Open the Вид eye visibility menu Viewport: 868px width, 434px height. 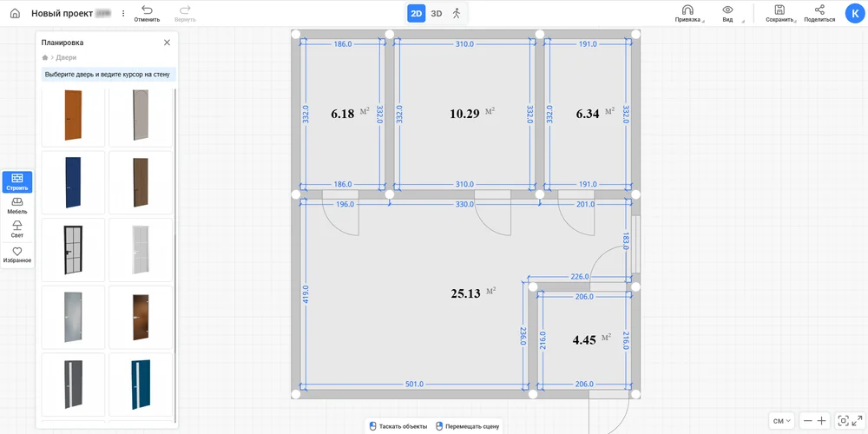(727, 10)
